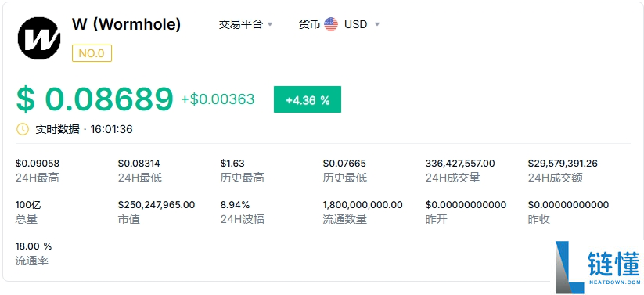
Task: Click the $ 0.08689 current price
Action: [95, 99]
